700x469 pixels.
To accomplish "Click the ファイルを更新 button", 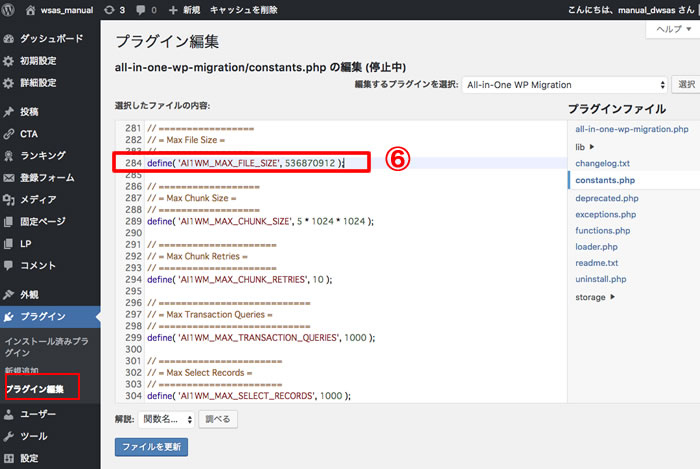I will click(151, 447).
